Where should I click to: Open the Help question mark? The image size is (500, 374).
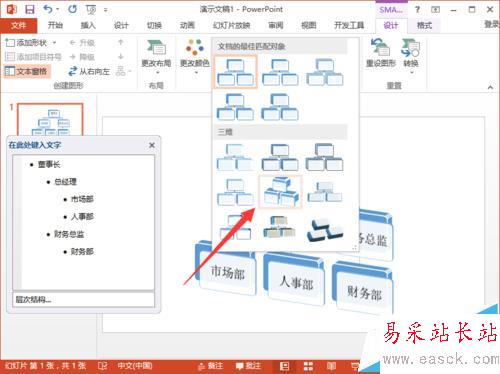417,10
